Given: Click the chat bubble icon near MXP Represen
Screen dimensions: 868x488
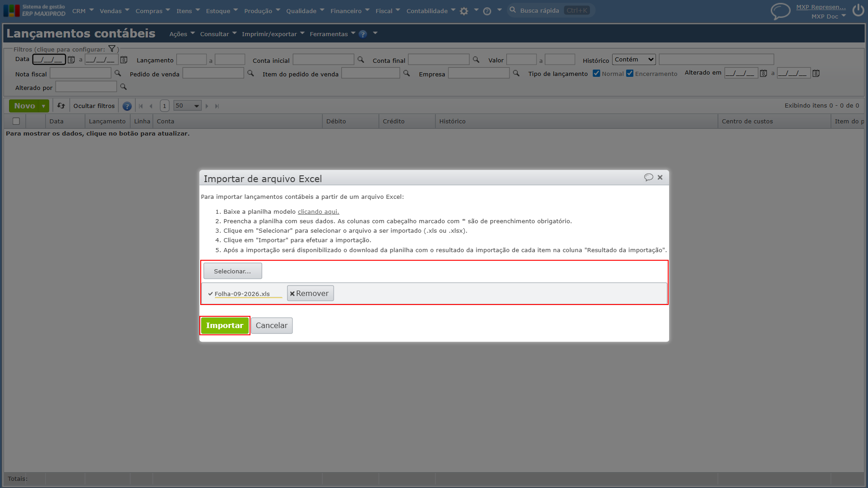Looking at the screenshot, I should coord(780,11).
